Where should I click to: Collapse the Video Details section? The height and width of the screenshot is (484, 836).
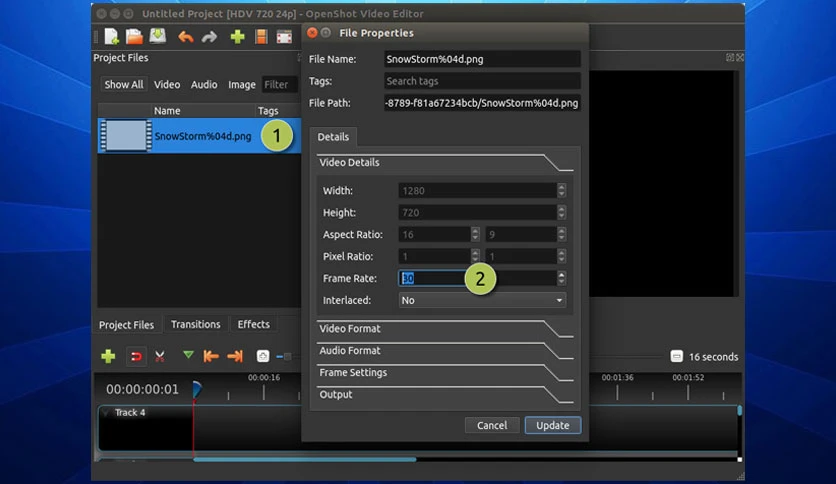tap(445, 163)
